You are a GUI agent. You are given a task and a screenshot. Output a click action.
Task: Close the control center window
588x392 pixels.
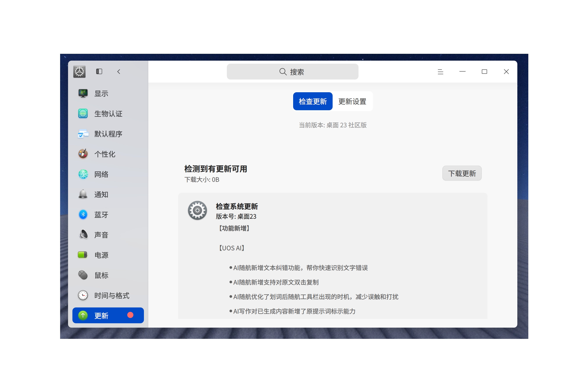click(x=506, y=72)
